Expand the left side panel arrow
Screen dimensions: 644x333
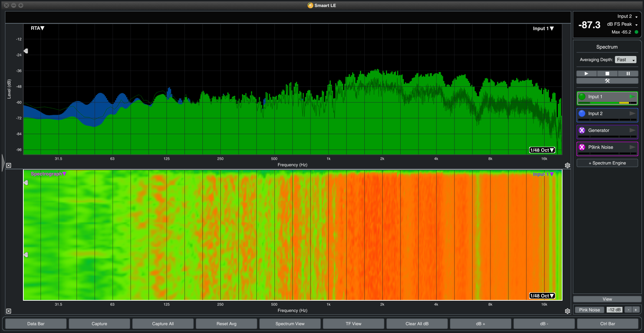[x=3, y=163]
